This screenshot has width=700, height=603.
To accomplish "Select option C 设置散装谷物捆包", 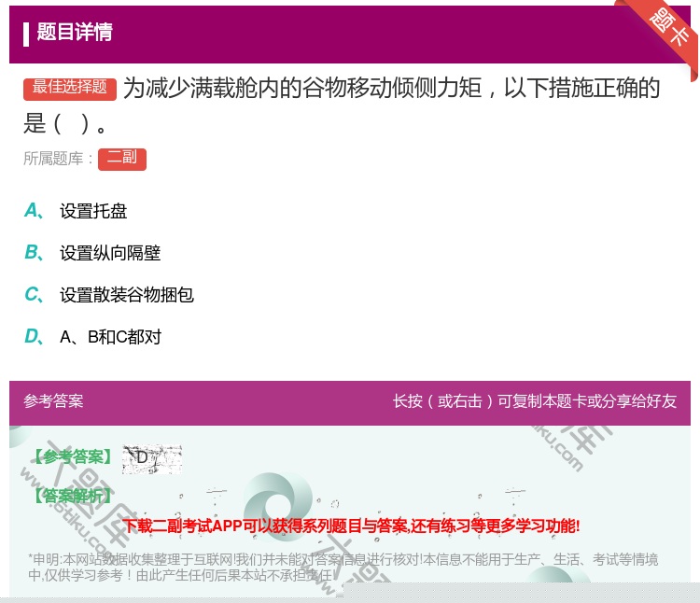I will pyautogui.click(x=109, y=295).
